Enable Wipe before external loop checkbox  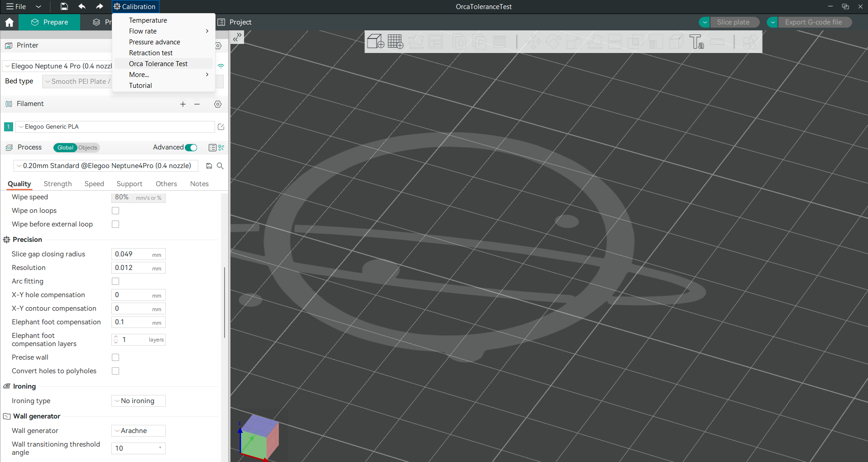click(115, 224)
